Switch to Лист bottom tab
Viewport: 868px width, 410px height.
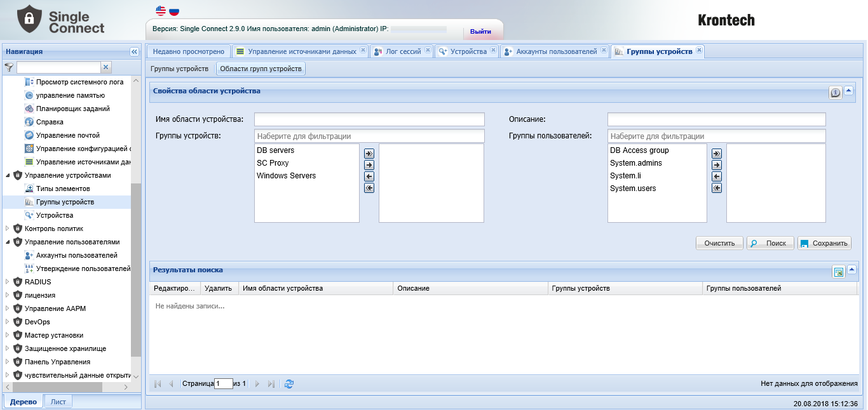[x=58, y=402]
